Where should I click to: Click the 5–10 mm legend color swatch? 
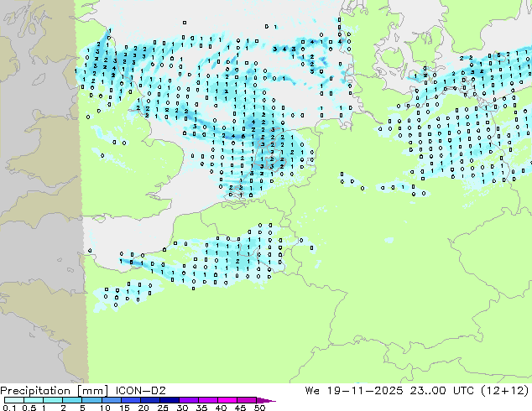point(91,400)
